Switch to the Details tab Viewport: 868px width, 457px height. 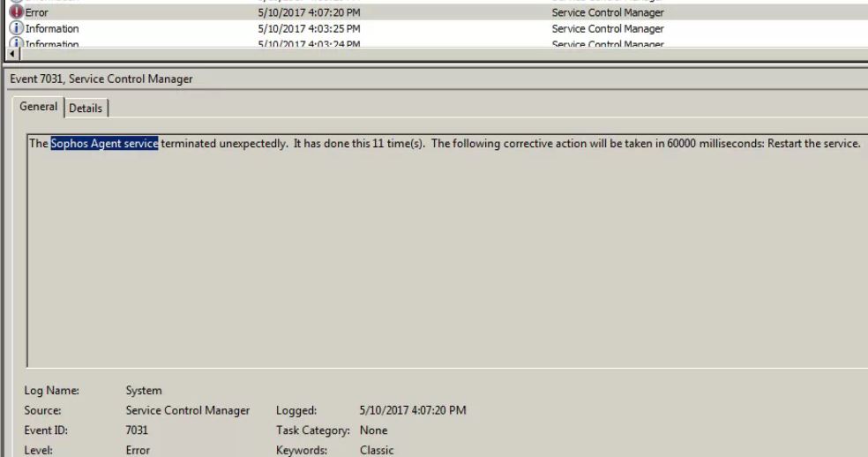click(86, 108)
